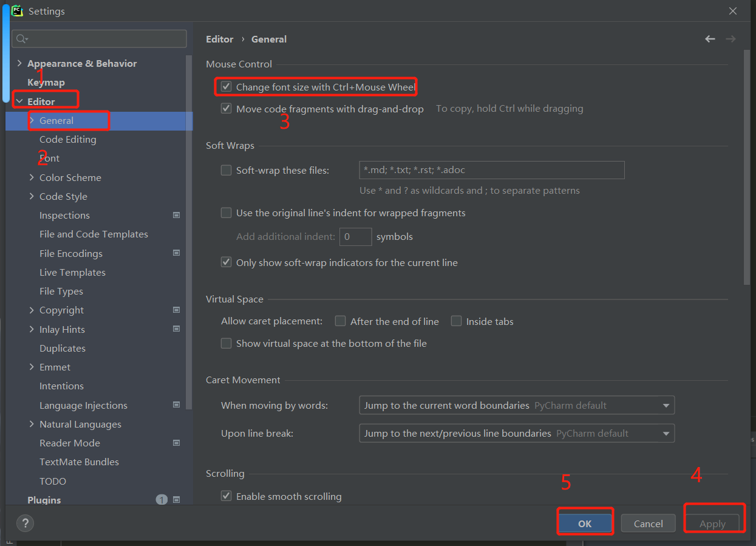This screenshot has width=756, height=546.
Task: Collapse the Editor section chevron
Action: click(x=19, y=101)
